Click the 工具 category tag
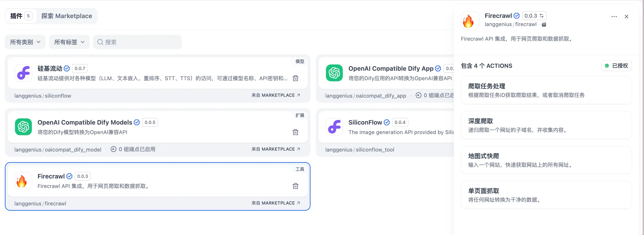The height and width of the screenshot is (235, 644). 300,169
